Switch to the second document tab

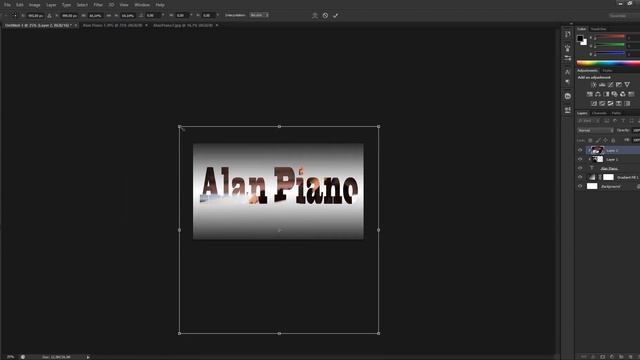[113, 25]
